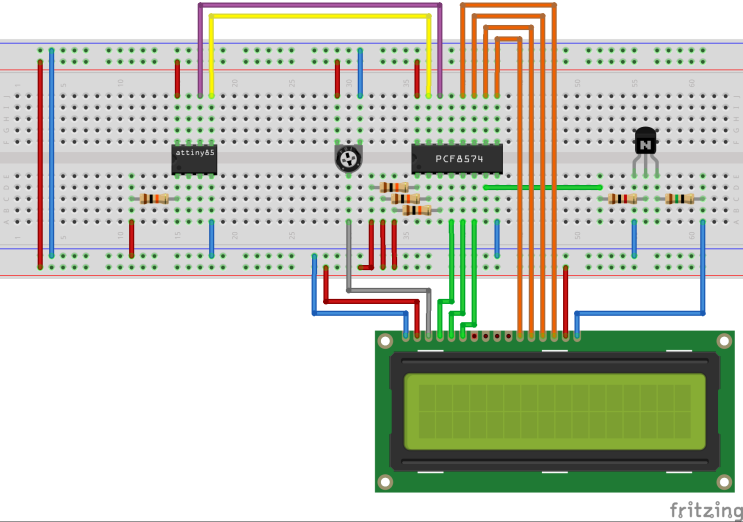
Task: Select the topmost of three stacked resistors
Action: pos(394,187)
